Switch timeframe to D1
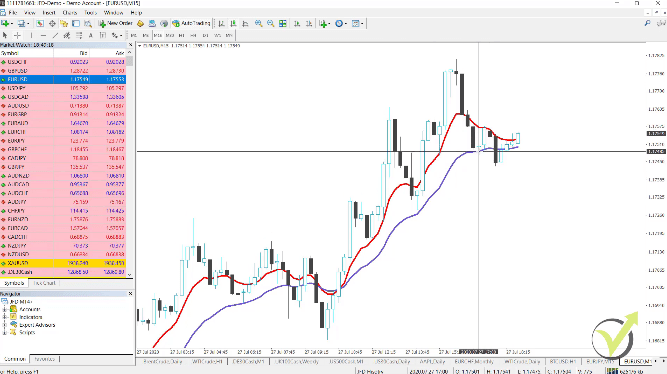The image size is (667, 374). [x=205, y=35]
